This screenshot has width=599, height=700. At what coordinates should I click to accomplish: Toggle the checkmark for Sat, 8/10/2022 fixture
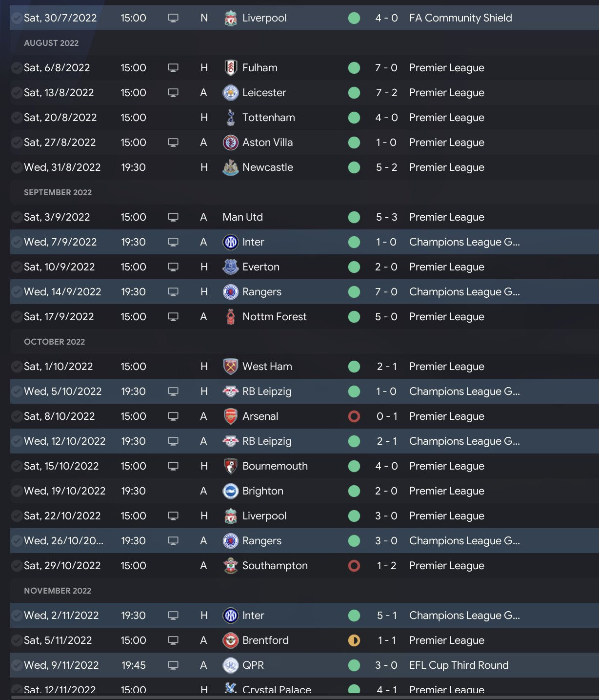[x=17, y=416]
